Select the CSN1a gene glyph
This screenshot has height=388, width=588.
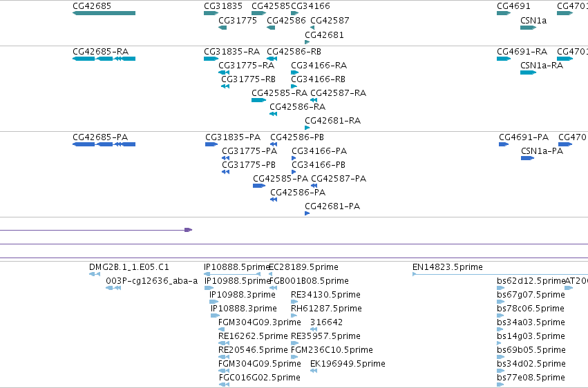[528, 28]
